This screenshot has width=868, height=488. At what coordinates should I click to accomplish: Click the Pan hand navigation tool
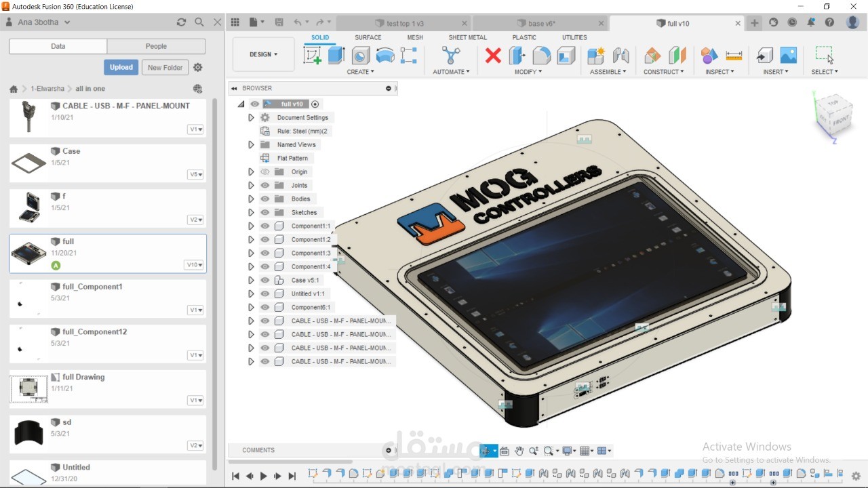pos(519,451)
